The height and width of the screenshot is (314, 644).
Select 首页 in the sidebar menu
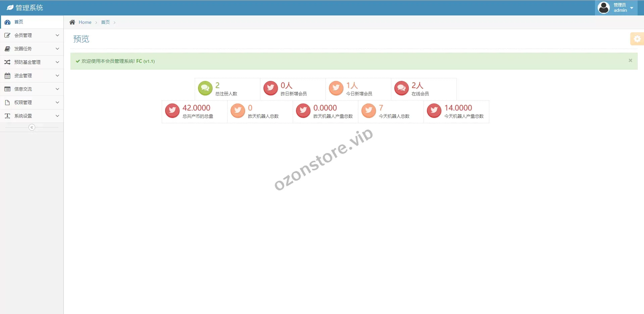[19, 22]
